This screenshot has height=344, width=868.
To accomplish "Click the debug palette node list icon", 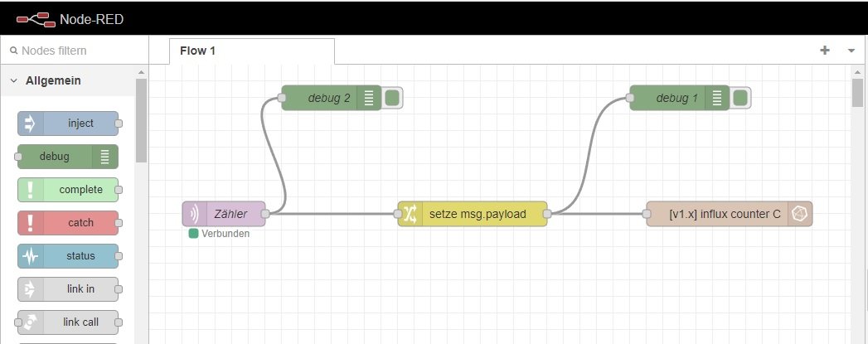I will (x=104, y=157).
